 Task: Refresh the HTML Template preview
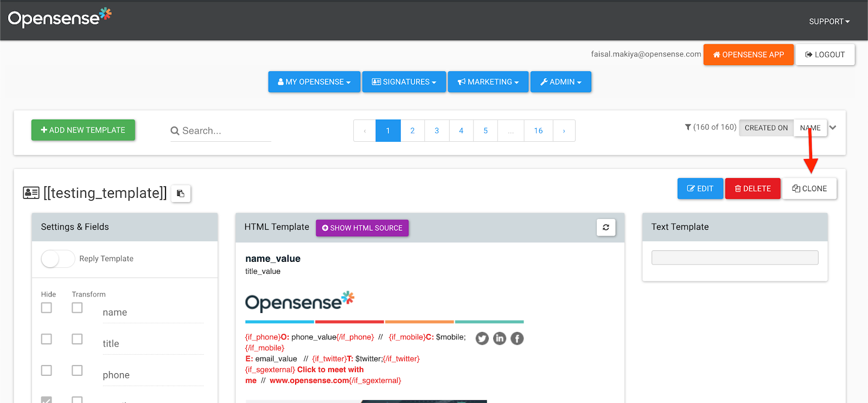pos(606,228)
